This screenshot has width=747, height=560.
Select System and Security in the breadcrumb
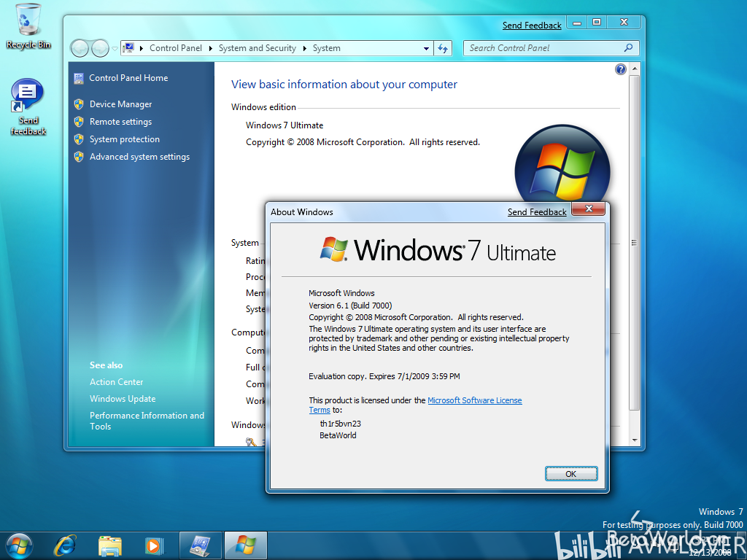[x=258, y=48]
